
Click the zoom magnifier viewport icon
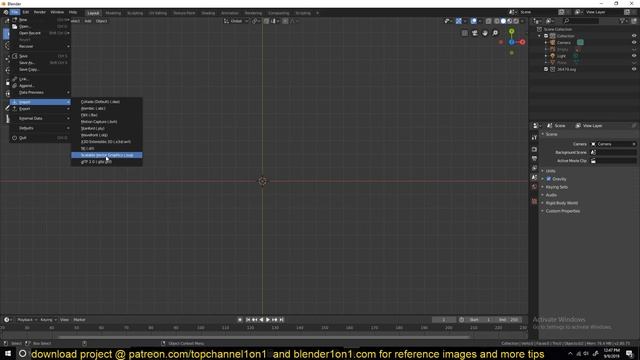(495, 33)
